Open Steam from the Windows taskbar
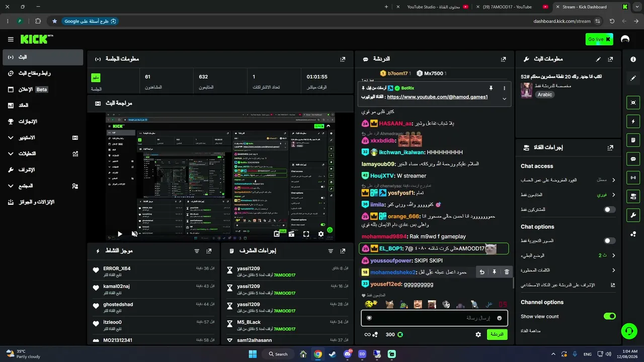This screenshot has height=362, width=644. [x=333, y=354]
